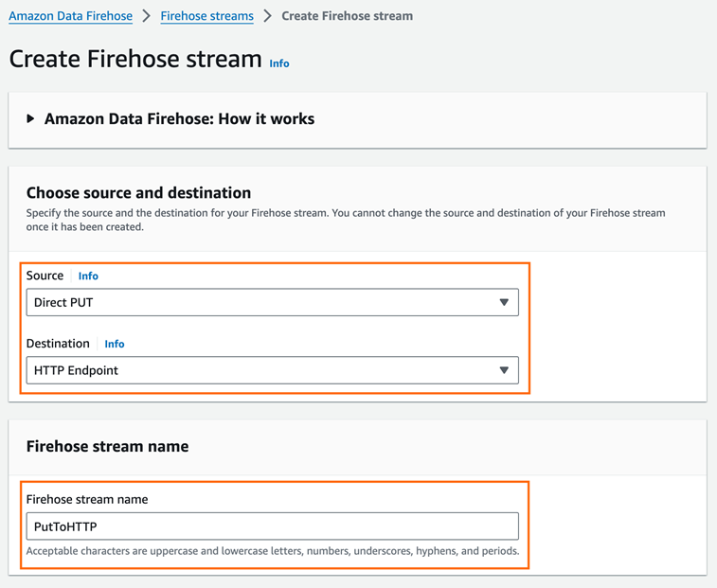Open the Info link next to Source
Screen dimensions: 717x588
88,276
